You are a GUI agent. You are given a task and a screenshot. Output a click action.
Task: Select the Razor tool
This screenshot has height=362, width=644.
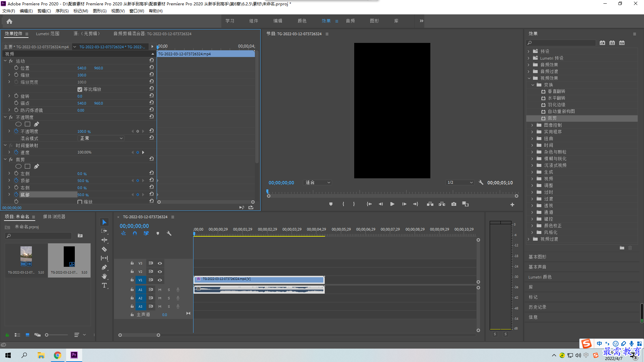coord(104,249)
